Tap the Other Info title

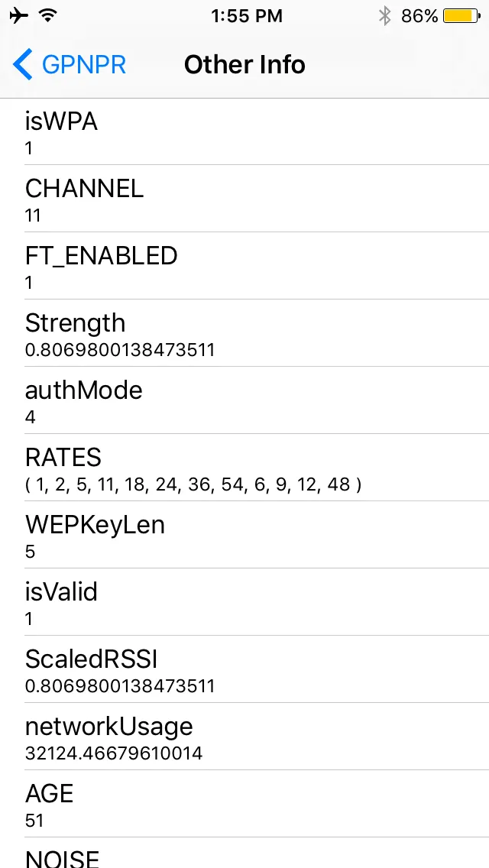[244, 65]
